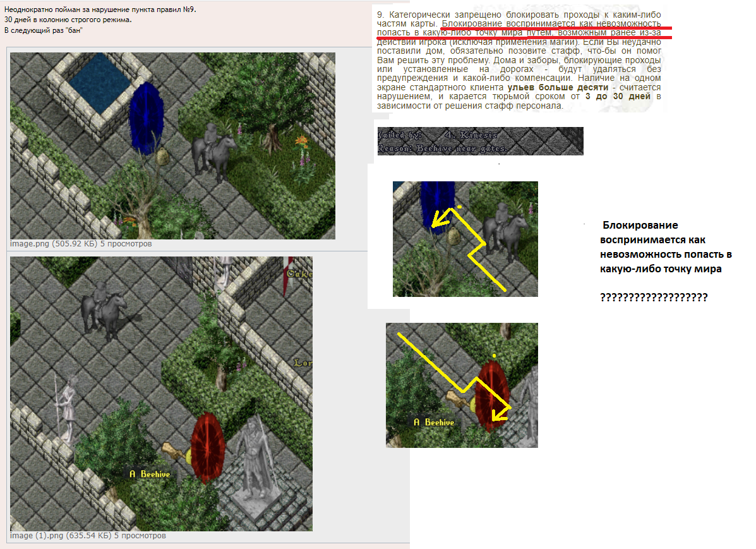756x549 pixels.
Task: Click the spear-holding statue in the image (1).png screenshot
Action: click(66, 409)
